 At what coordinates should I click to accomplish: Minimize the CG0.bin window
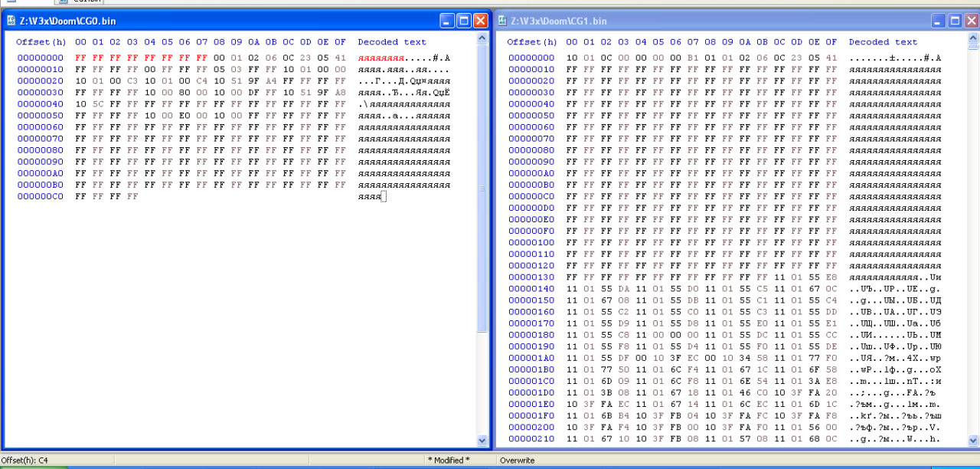coord(447,21)
